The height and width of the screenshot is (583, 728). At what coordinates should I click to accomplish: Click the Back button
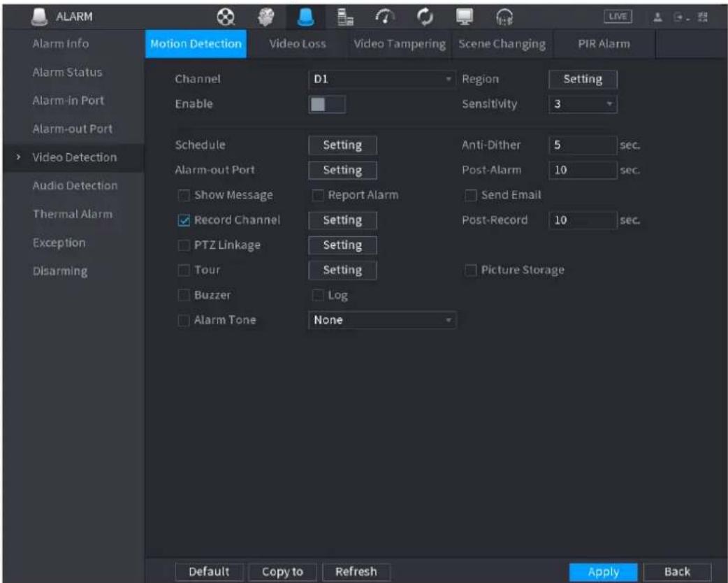[677, 572]
